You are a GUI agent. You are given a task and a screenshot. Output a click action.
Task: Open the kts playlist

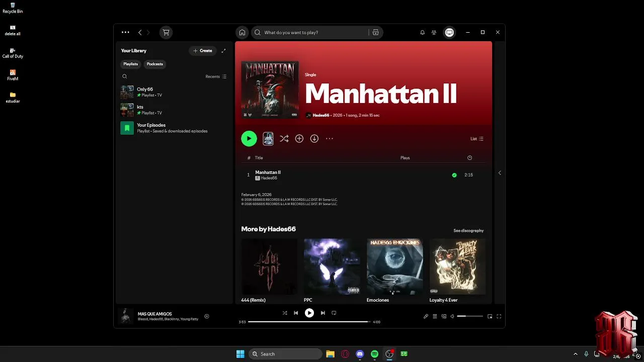coord(174,110)
